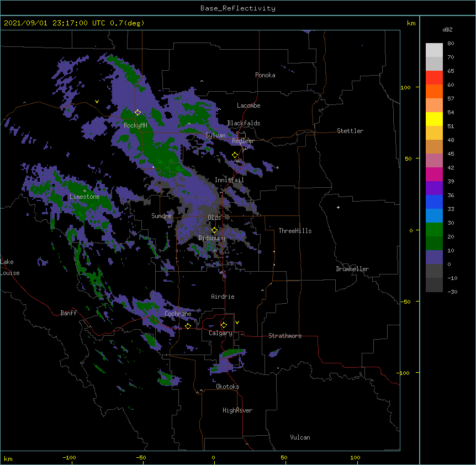This screenshot has height=465, width=476.
Task: Click the Lake Louise label
Action: click(10, 267)
